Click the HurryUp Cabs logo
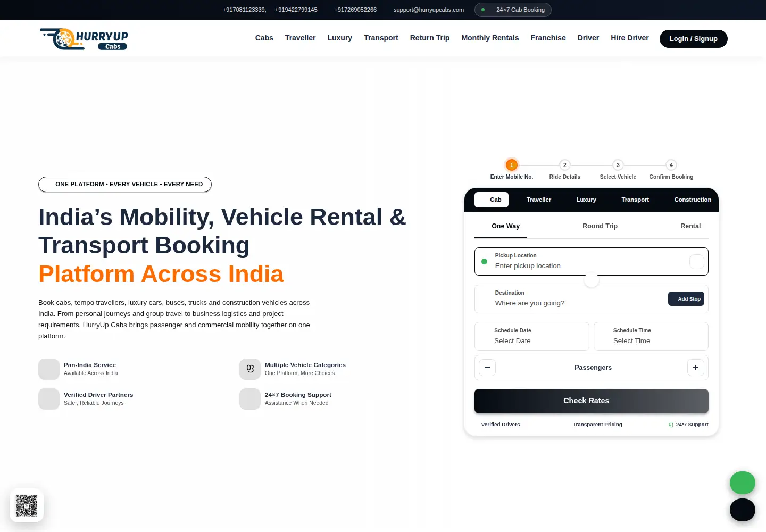 coord(84,39)
